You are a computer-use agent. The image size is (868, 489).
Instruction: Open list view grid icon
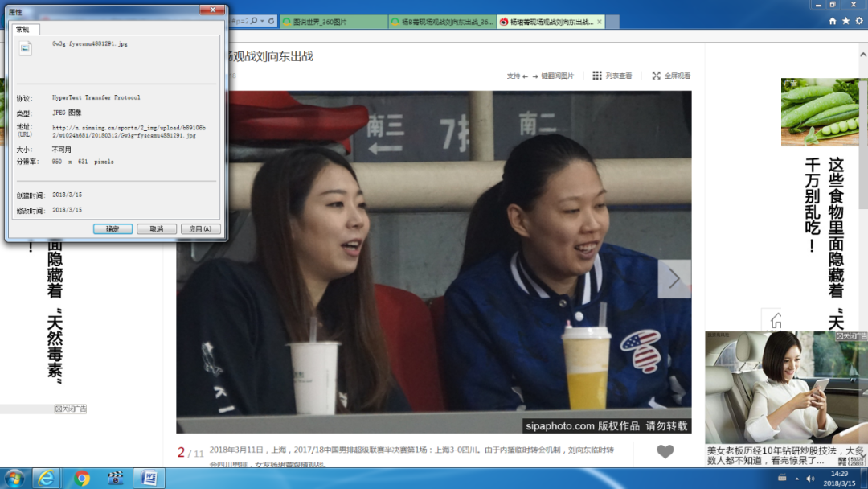click(x=597, y=76)
